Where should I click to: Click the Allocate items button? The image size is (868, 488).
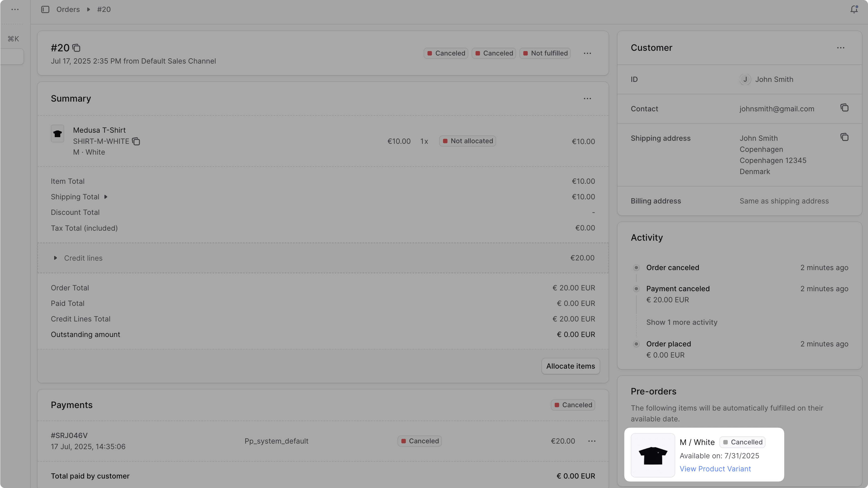570,366
